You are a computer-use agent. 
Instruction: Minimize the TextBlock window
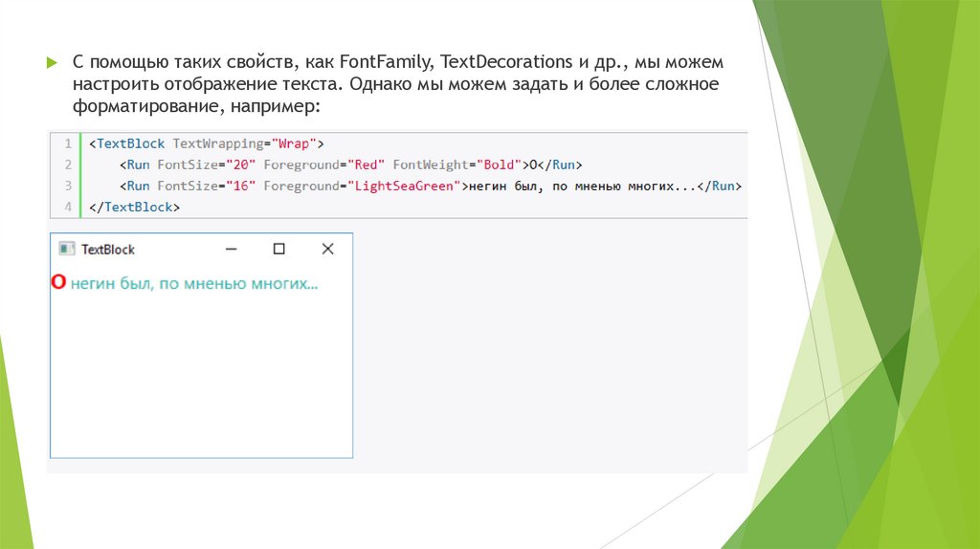pyautogui.click(x=232, y=249)
